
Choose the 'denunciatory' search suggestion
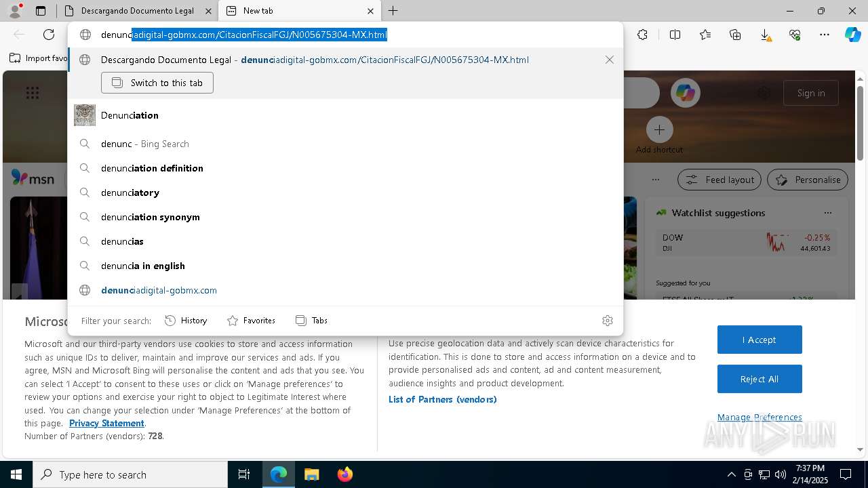(x=345, y=192)
